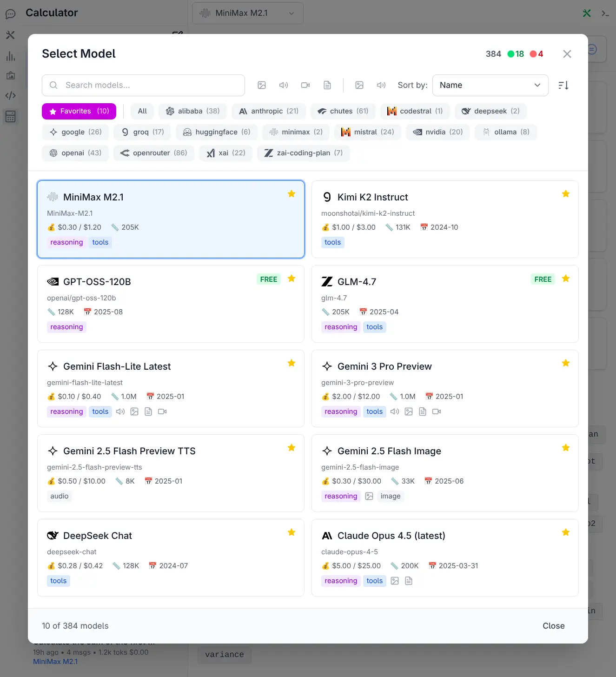Toggle favorite star on DeepSeek Chat
Image resolution: width=616 pixels, height=677 pixels.
[x=291, y=532]
